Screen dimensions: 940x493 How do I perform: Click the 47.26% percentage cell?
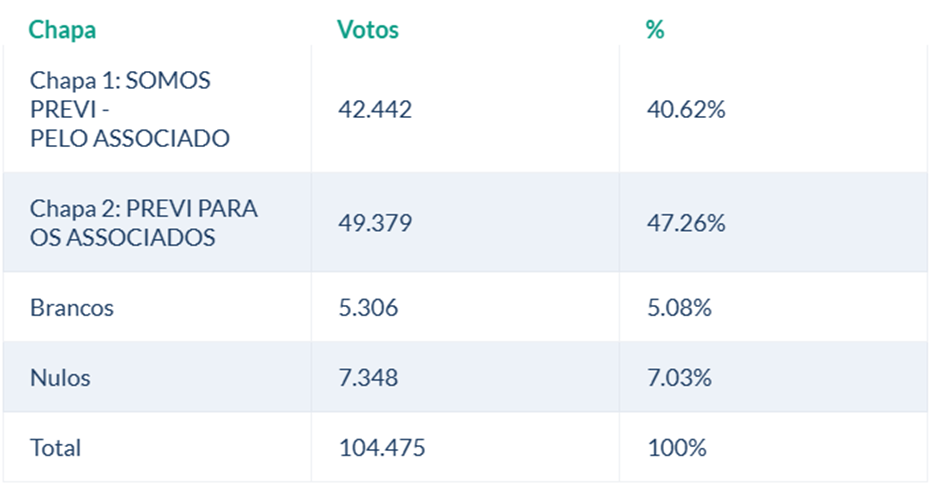point(686,223)
